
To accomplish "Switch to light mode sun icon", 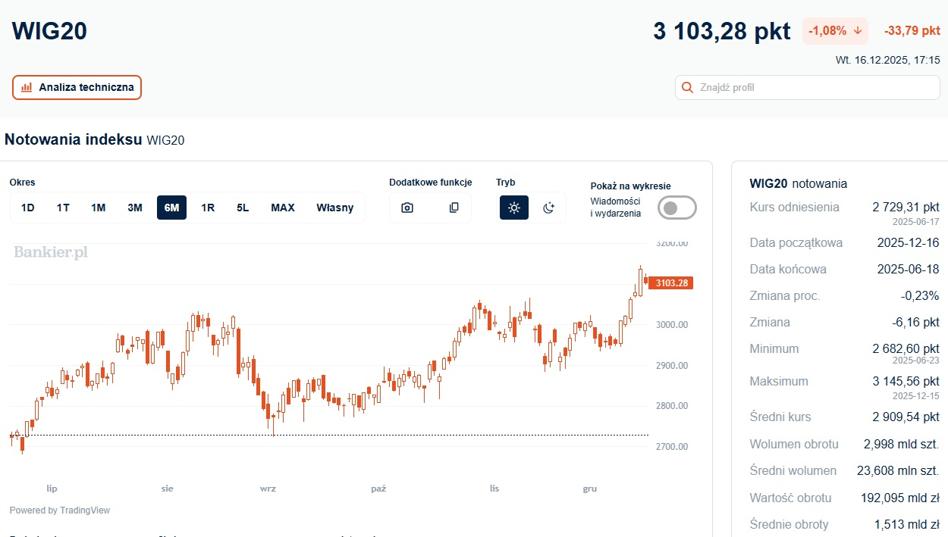I will tap(514, 207).
